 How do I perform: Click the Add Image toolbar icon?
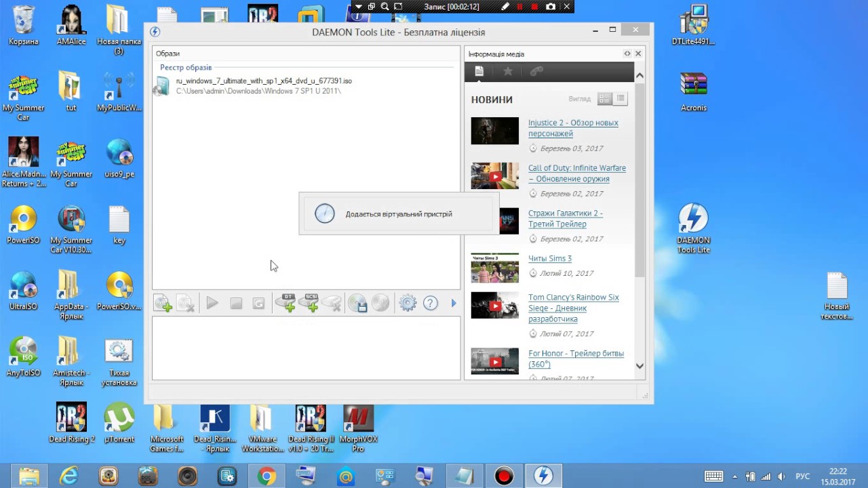pos(163,303)
